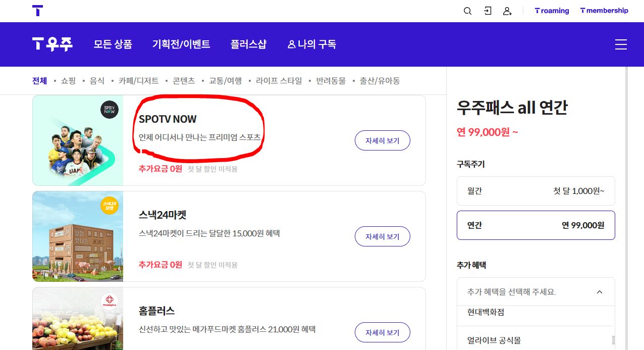Click the SPOTV NOW badge on the thumbnail
The width and height of the screenshot is (644, 350).
[110, 110]
